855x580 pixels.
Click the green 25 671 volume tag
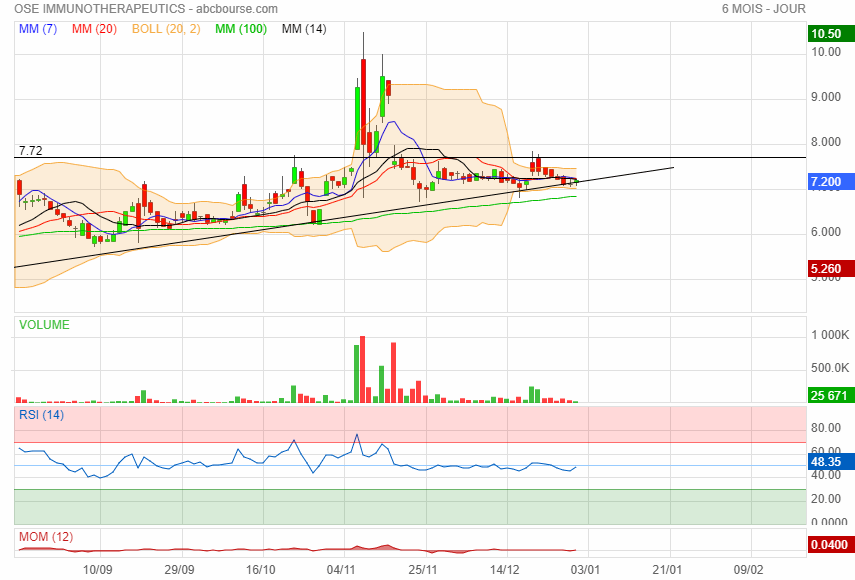[x=830, y=396]
